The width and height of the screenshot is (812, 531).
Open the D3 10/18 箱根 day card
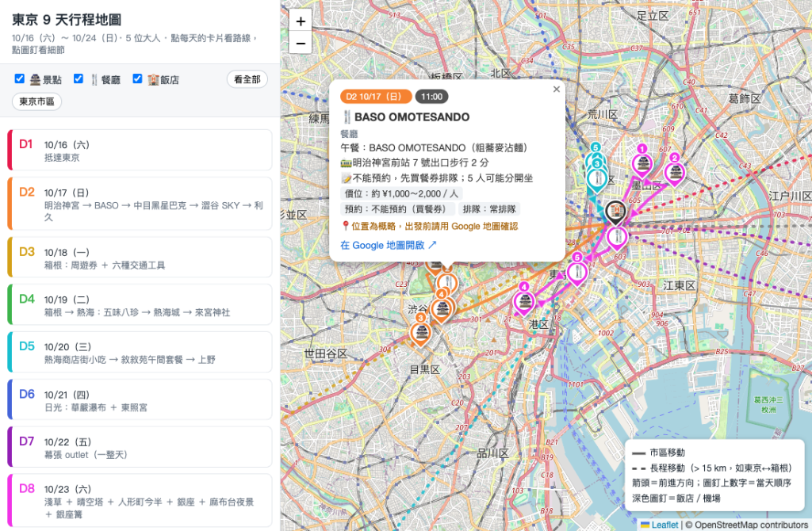pyautogui.click(x=140, y=258)
